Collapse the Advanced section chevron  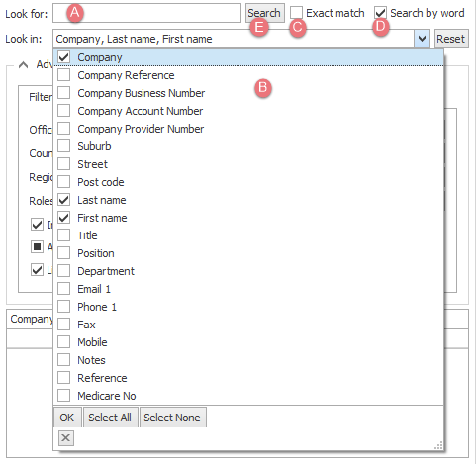pyautogui.click(x=23, y=64)
